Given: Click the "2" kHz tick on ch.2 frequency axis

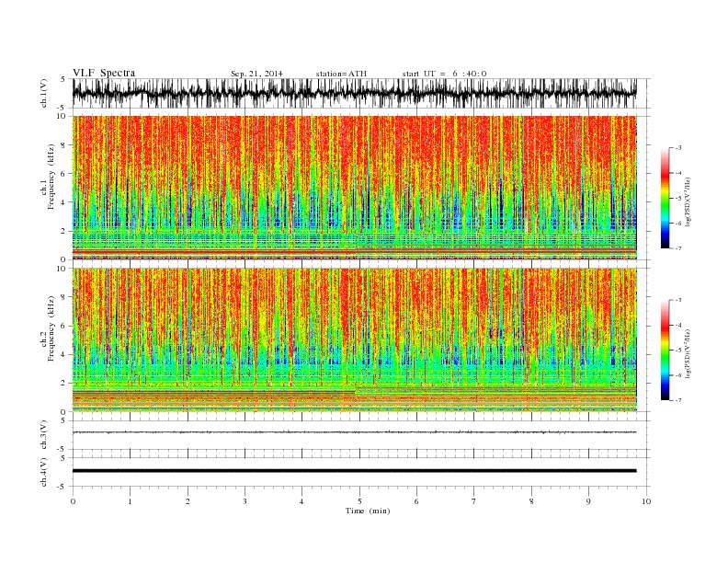Looking at the screenshot, I should click(x=63, y=384).
